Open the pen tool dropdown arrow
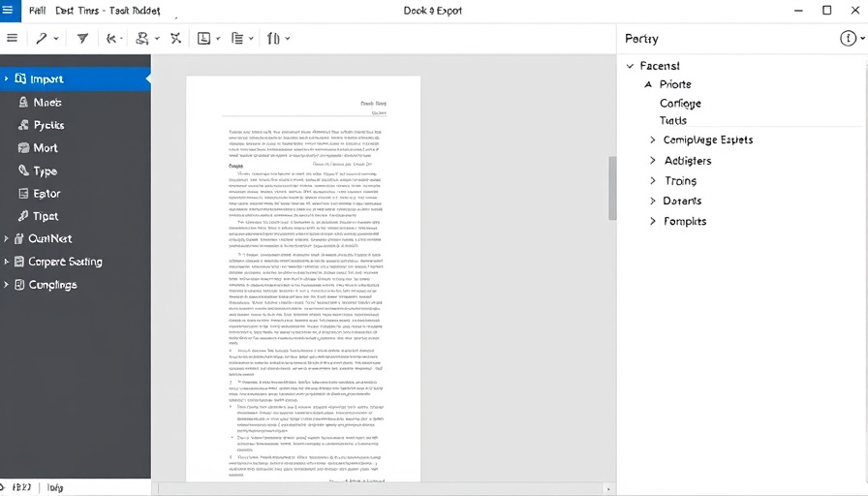 pos(56,39)
